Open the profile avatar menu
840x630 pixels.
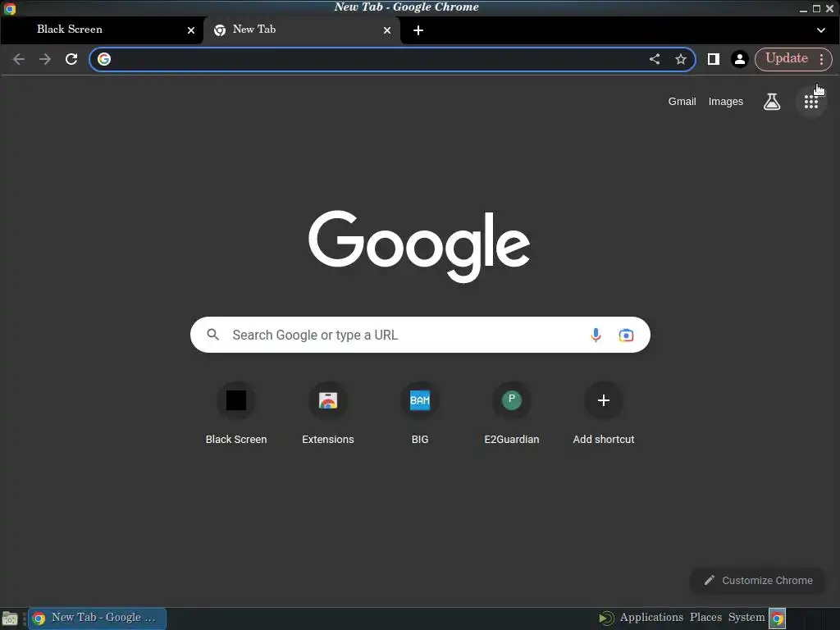click(740, 59)
